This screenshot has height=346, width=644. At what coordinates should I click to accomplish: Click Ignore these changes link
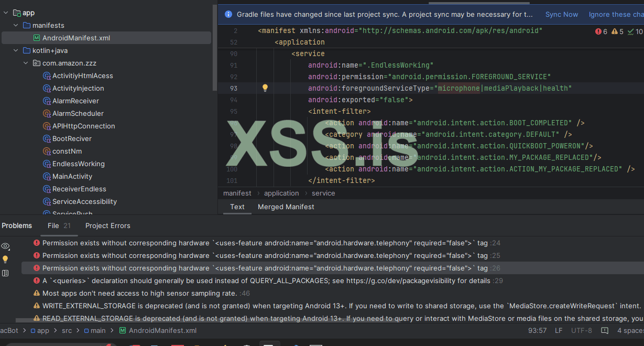tap(616, 14)
